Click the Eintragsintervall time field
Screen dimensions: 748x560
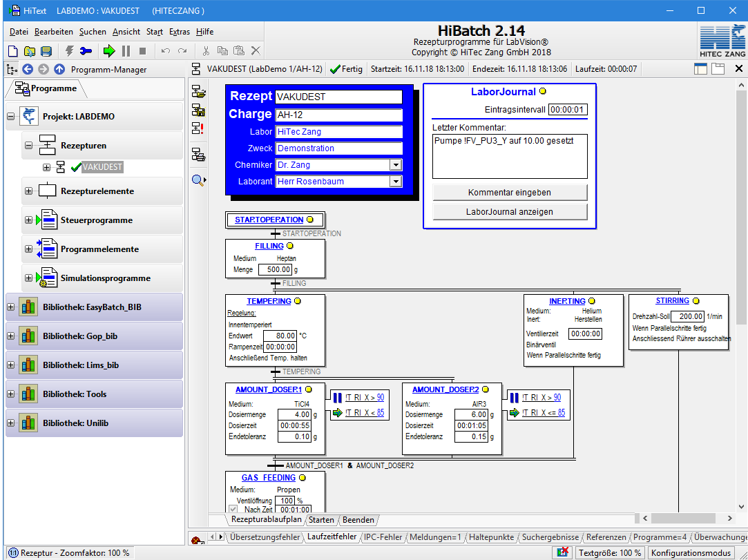(568, 110)
